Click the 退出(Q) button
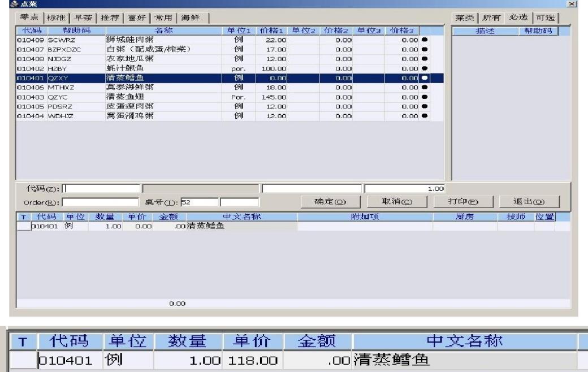 (x=529, y=202)
